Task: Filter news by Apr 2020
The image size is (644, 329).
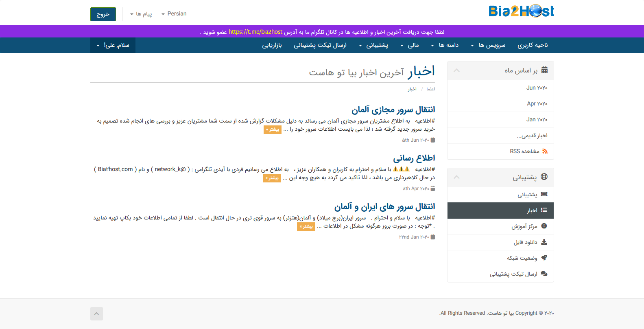Action: click(x=537, y=104)
